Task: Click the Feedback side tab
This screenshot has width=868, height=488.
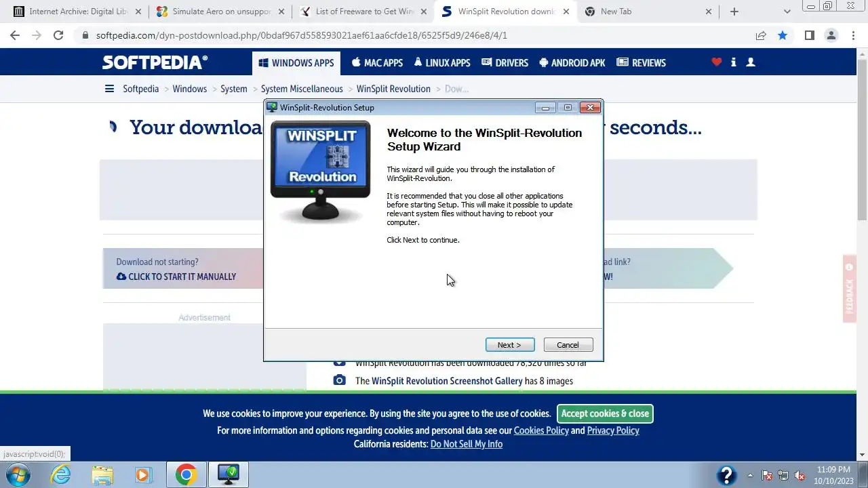Action: pyautogui.click(x=850, y=288)
